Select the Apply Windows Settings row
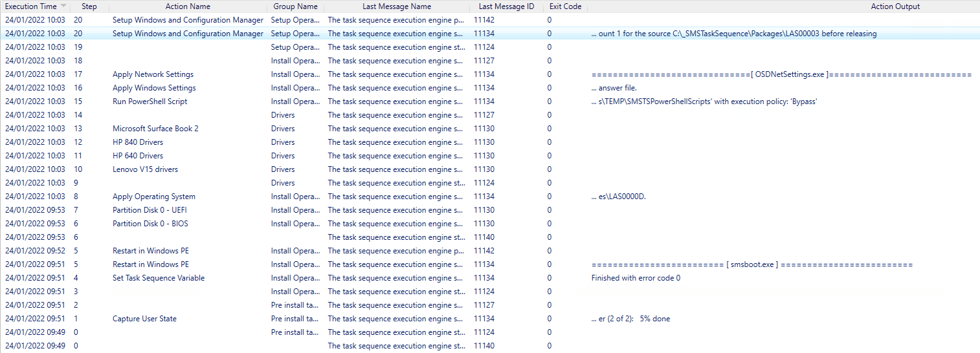 [x=490, y=88]
